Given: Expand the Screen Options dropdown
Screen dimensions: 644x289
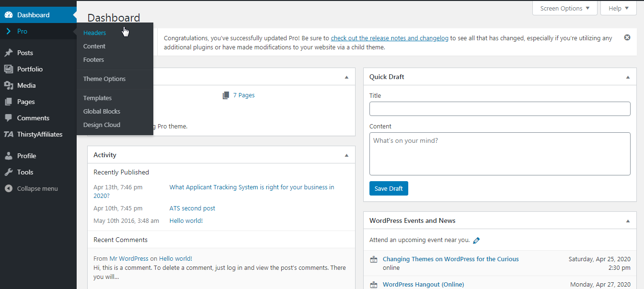Looking at the screenshot, I should pyautogui.click(x=564, y=8).
